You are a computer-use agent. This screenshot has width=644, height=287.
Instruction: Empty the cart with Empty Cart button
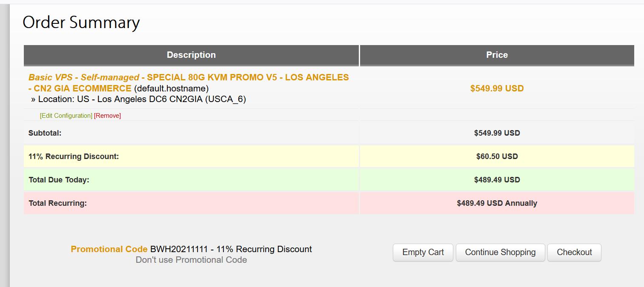coord(423,253)
